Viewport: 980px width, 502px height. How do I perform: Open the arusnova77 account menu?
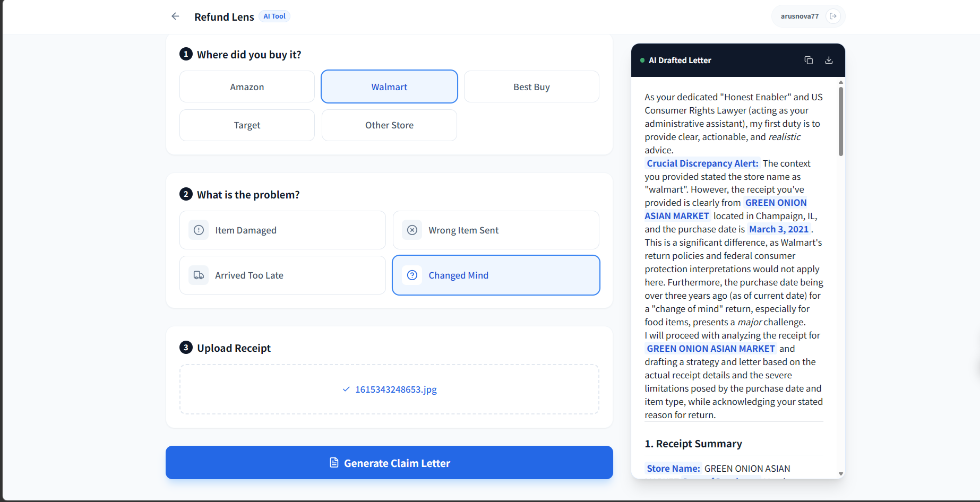click(800, 16)
